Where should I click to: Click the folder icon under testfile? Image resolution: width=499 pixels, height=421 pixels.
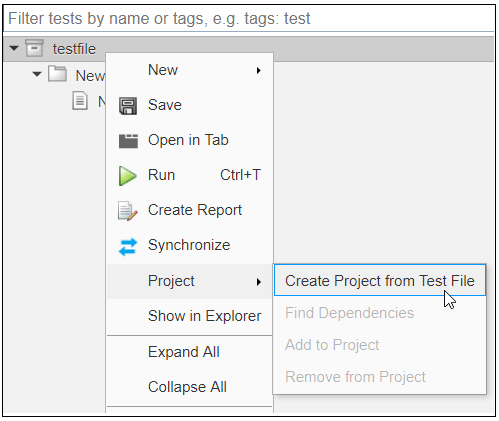[57, 74]
